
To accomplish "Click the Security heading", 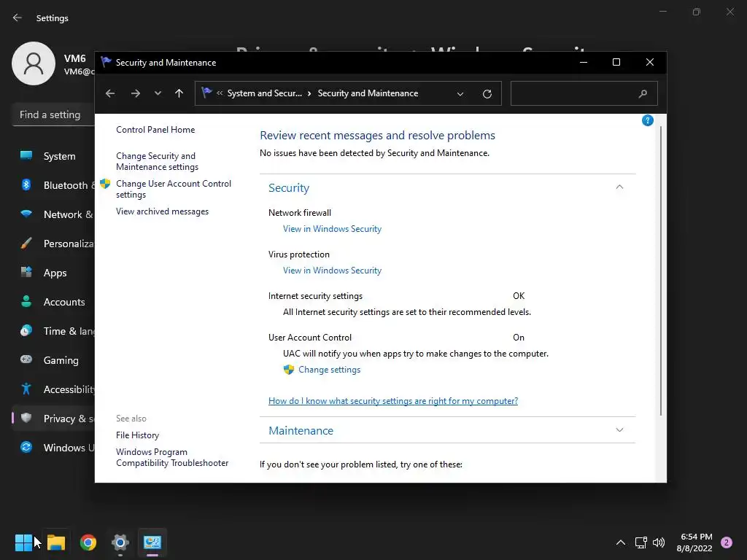I will [289, 188].
